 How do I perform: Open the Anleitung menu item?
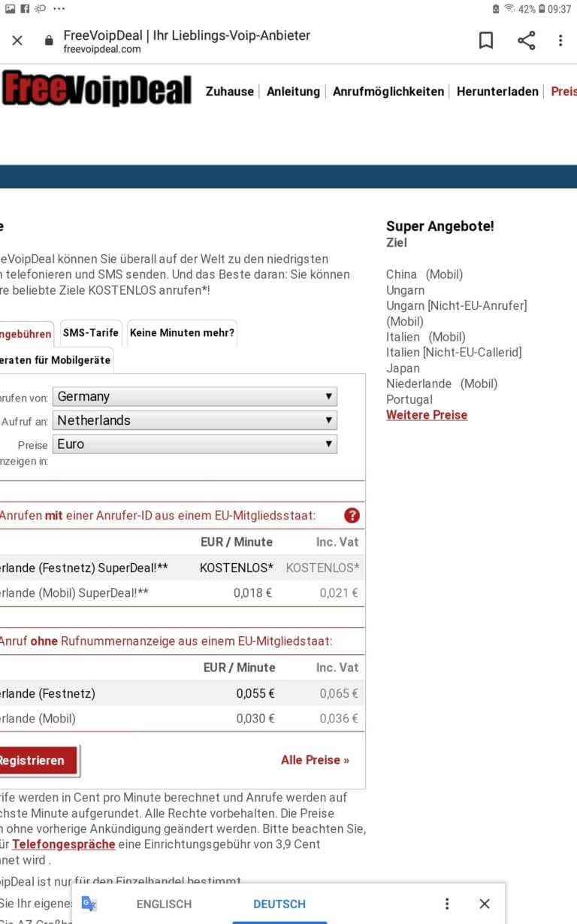(x=293, y=91)
